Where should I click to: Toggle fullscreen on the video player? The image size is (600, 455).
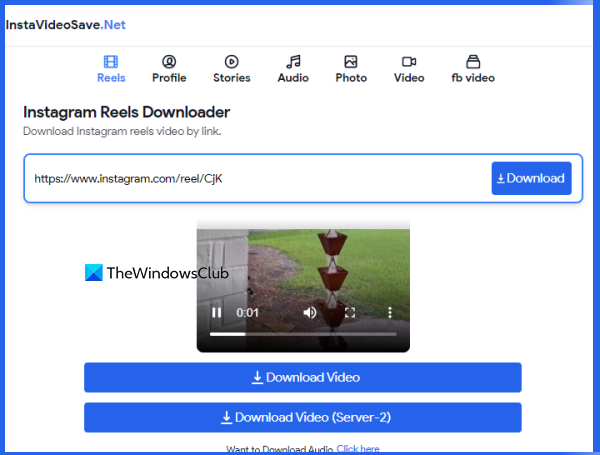(350, 313)
